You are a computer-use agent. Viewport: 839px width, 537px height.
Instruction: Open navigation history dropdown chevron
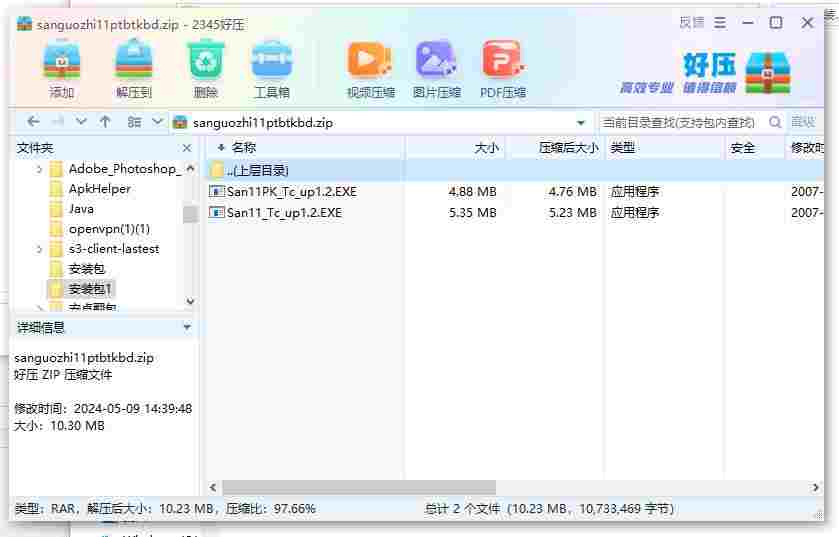click(81, 122)
